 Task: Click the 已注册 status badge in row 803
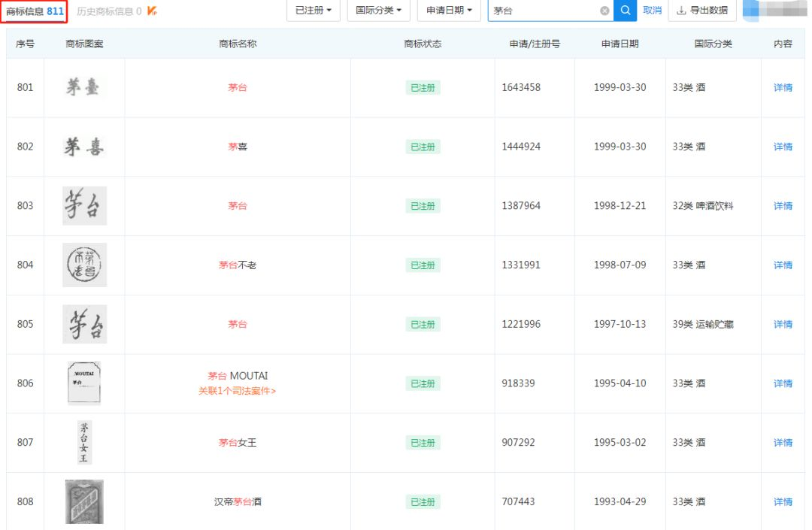pyautogui.click(x=423, y=206)
